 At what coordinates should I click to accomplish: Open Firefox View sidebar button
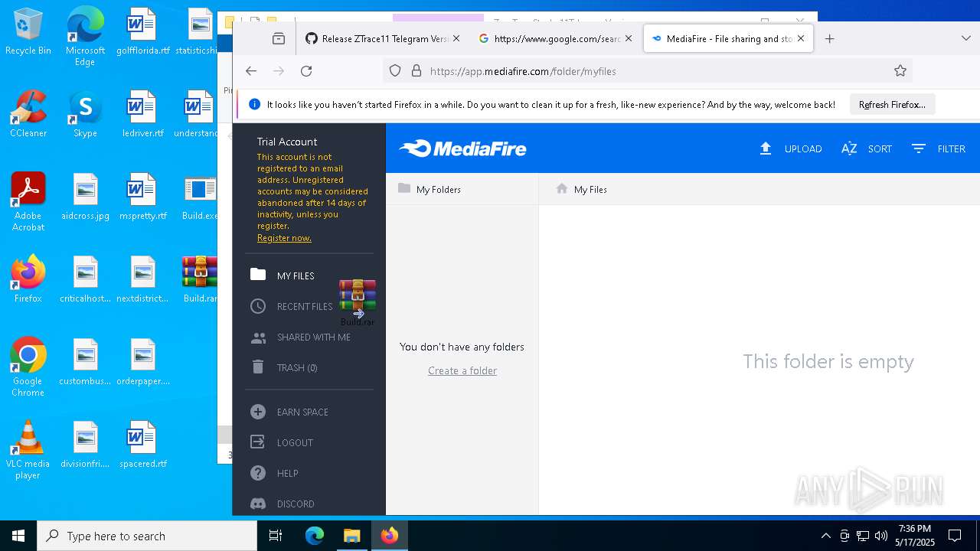pyautogui.click(x=279, y=38)
